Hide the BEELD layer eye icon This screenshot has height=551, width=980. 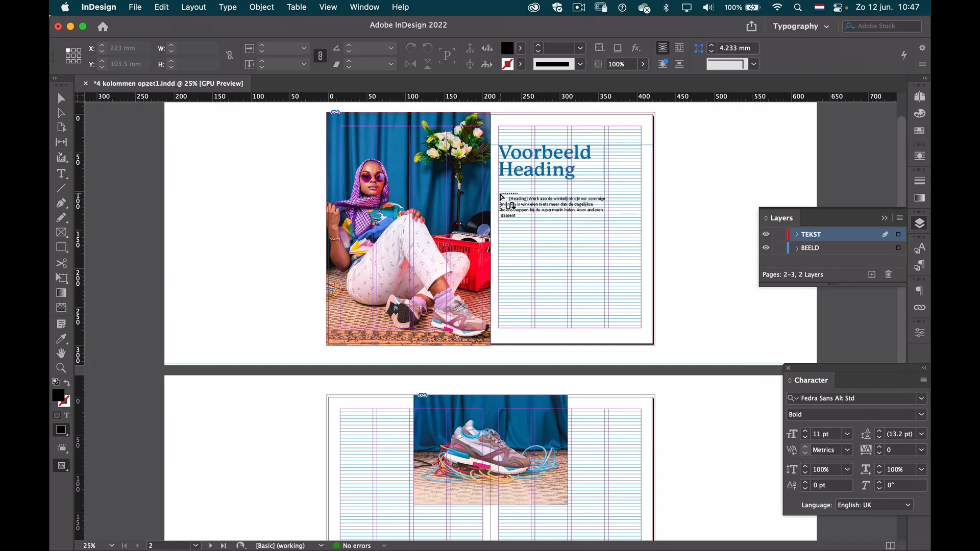(x=766, y=248)
